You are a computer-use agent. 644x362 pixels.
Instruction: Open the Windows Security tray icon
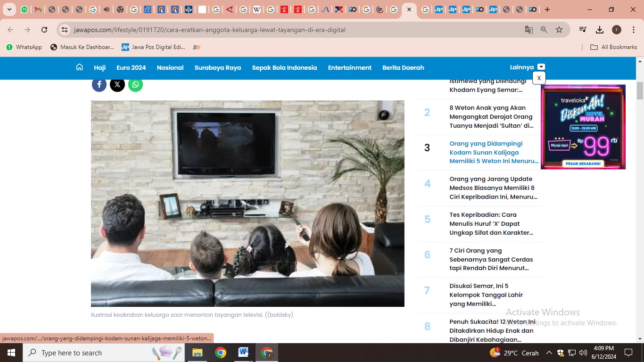(x=561, y=353)
